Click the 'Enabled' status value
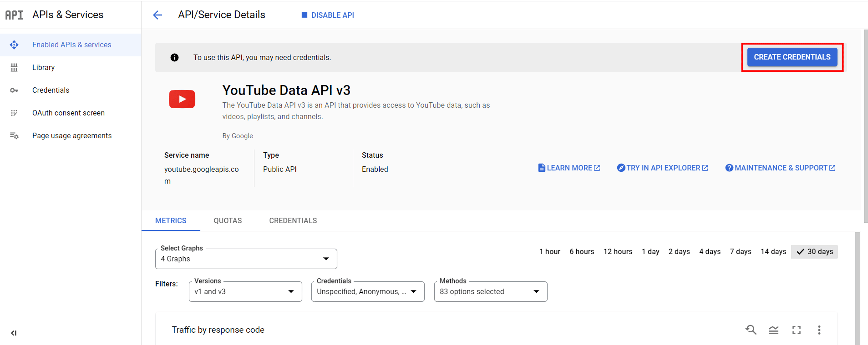868x345 pixels. coord(375,169)
